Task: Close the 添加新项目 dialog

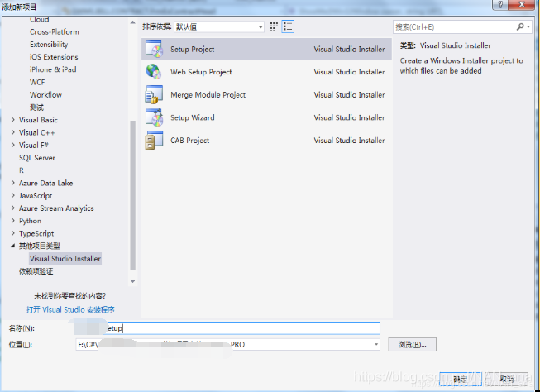Action: [x=522, y=4]
